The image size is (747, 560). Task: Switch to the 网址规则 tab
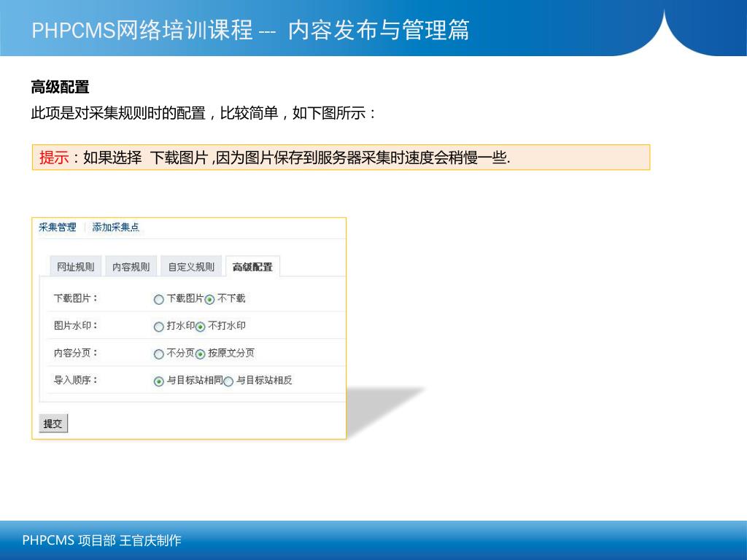tap(76, 267)
